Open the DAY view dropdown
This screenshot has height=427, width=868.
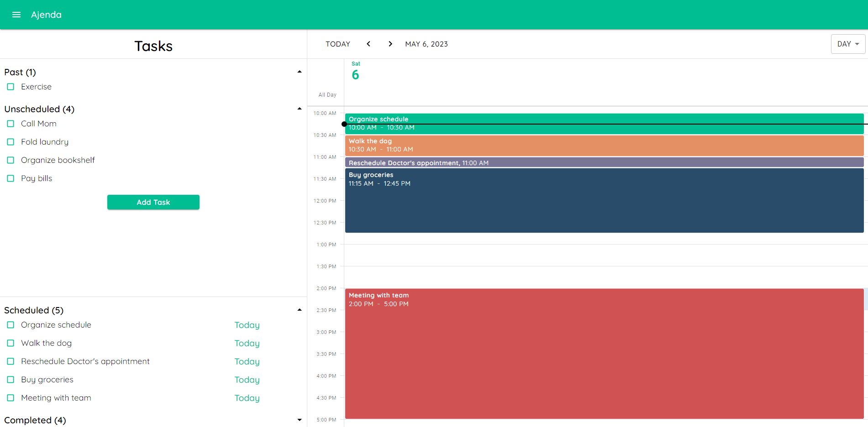847,44
